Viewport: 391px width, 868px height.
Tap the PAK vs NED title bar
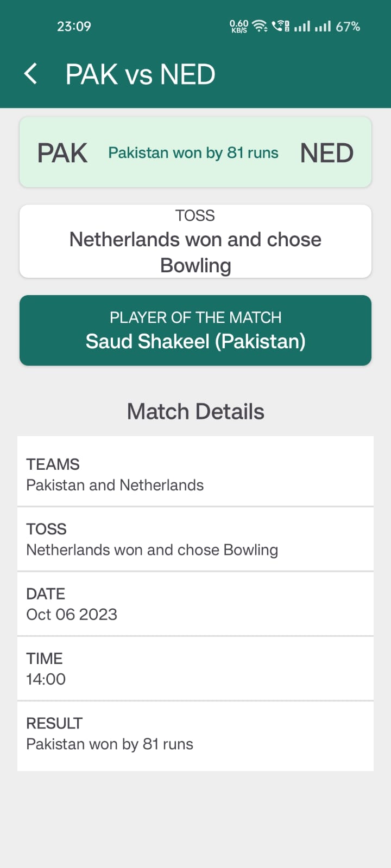[x=140, y=73]
